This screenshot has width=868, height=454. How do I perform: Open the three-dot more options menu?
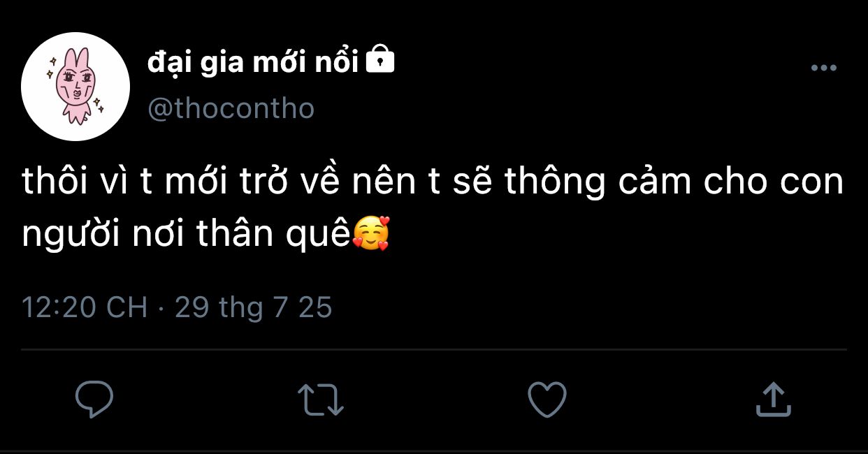[823, 68]
